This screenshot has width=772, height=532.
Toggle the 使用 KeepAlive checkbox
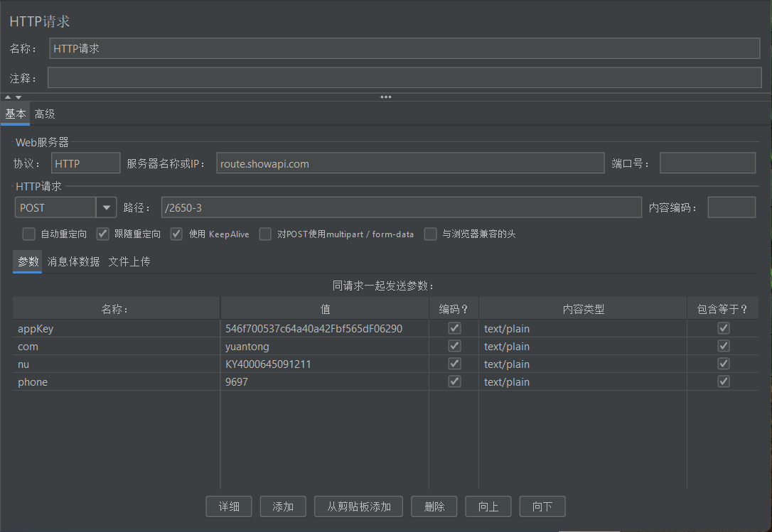[177, 234]
